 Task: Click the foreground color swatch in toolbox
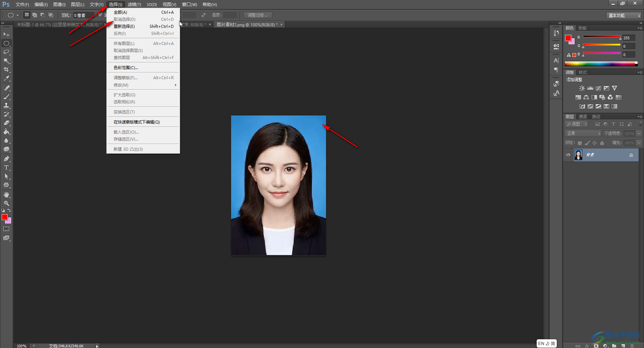point(5,217)
